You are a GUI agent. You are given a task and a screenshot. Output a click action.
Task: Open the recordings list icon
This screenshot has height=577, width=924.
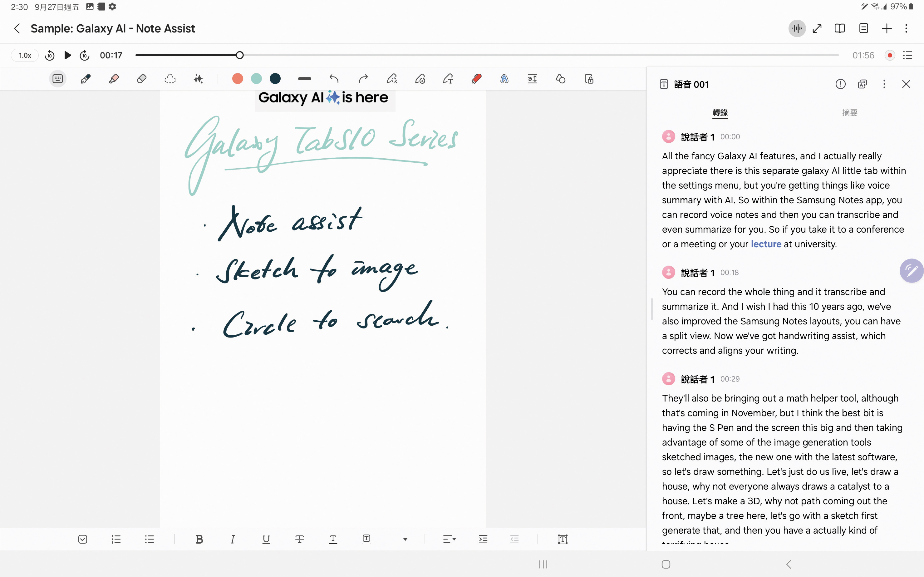907,55
